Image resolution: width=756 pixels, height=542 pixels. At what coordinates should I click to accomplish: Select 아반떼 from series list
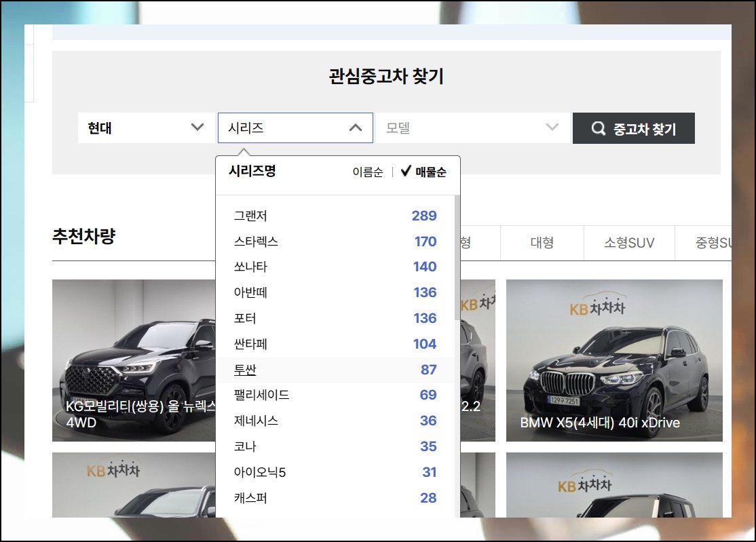tap(335, 292)
